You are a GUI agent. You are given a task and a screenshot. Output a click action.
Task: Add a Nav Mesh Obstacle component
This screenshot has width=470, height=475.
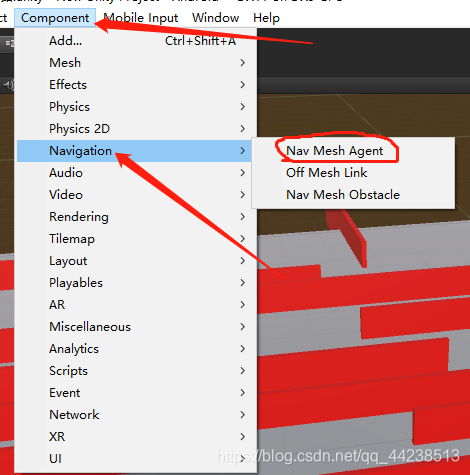[353, 195]
